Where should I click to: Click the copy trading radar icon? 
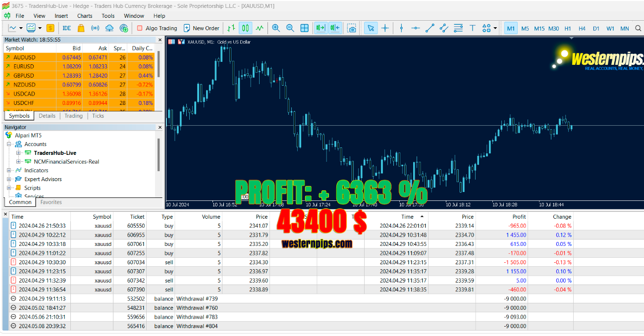[124, 28]
